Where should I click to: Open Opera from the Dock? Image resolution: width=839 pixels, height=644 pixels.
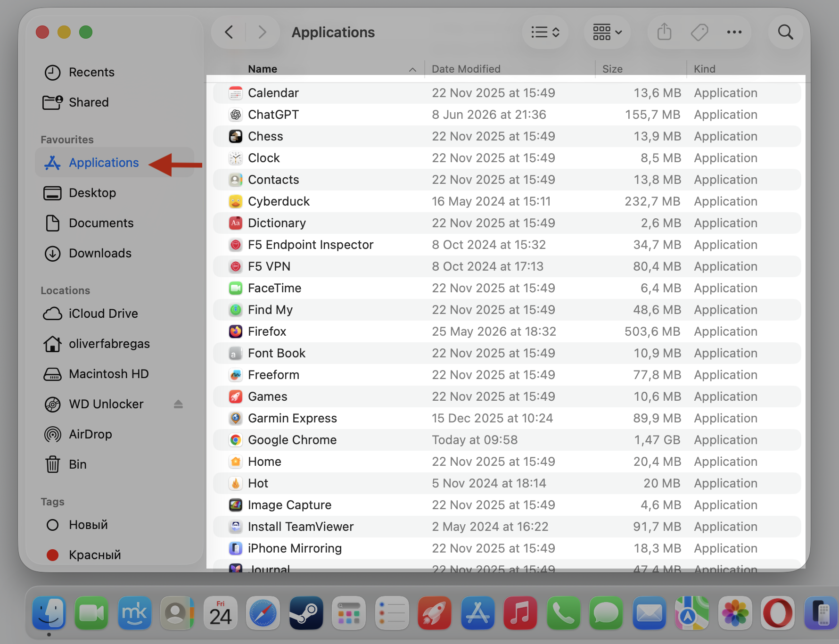coord(777,613)
